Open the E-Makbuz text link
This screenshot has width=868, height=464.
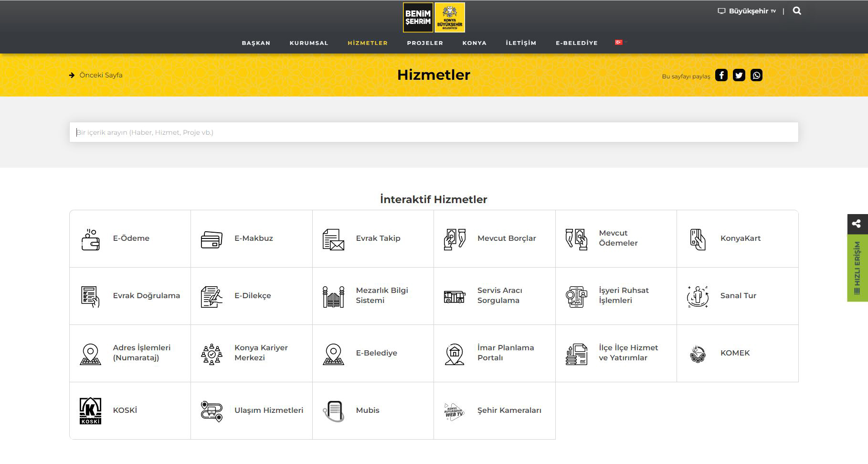pos(253,238)
